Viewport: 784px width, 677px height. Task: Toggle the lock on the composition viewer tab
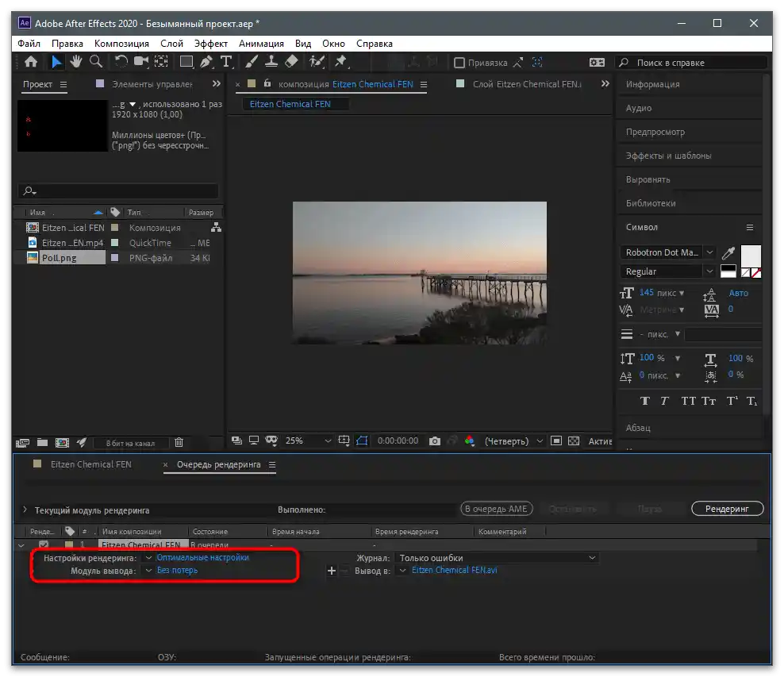[267, 83]
